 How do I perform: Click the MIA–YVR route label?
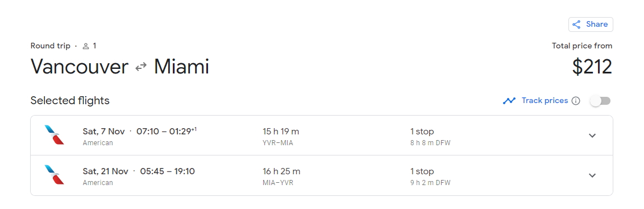click(278, 183)
